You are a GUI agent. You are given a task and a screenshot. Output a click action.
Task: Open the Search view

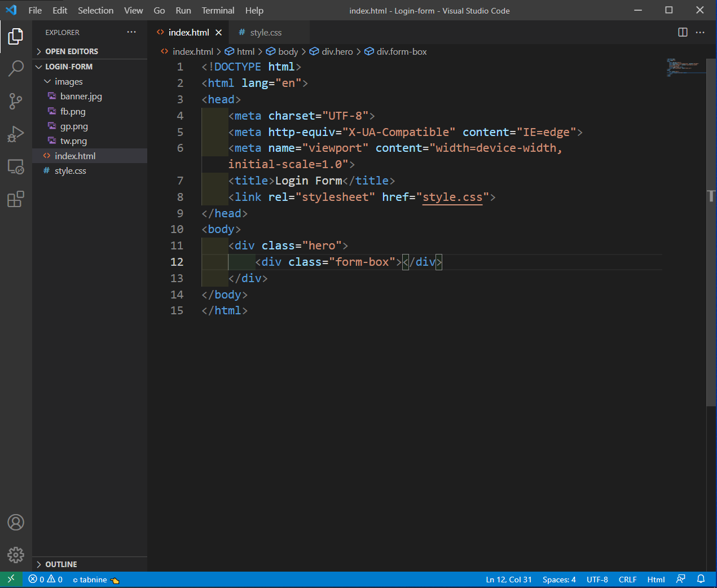(x=16, y=69)
